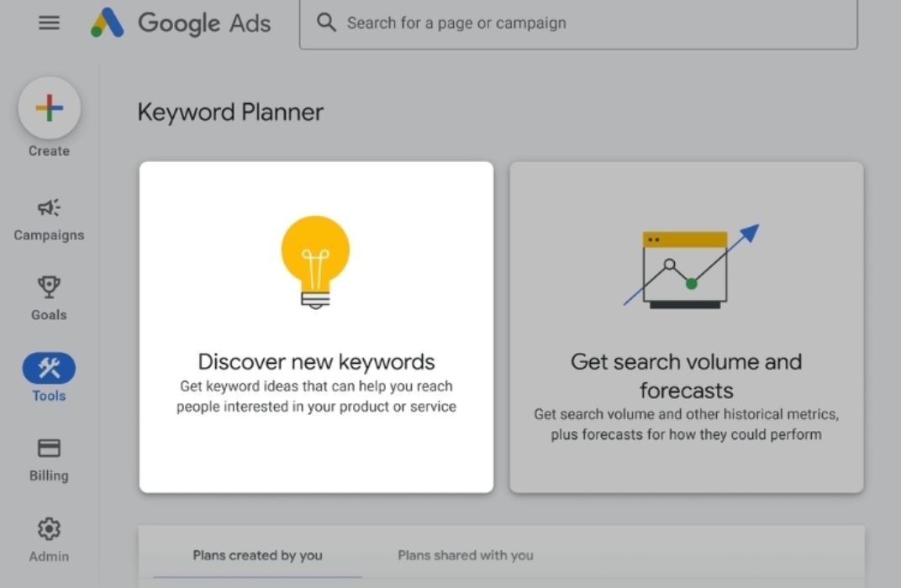Select the Goals trophy icon
Screen dimensions: 901x588
click(49, 287)
